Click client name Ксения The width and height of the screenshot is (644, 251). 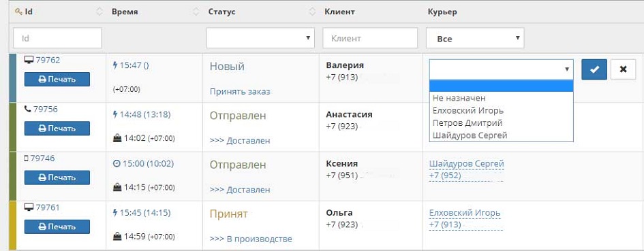click(341, 164)
